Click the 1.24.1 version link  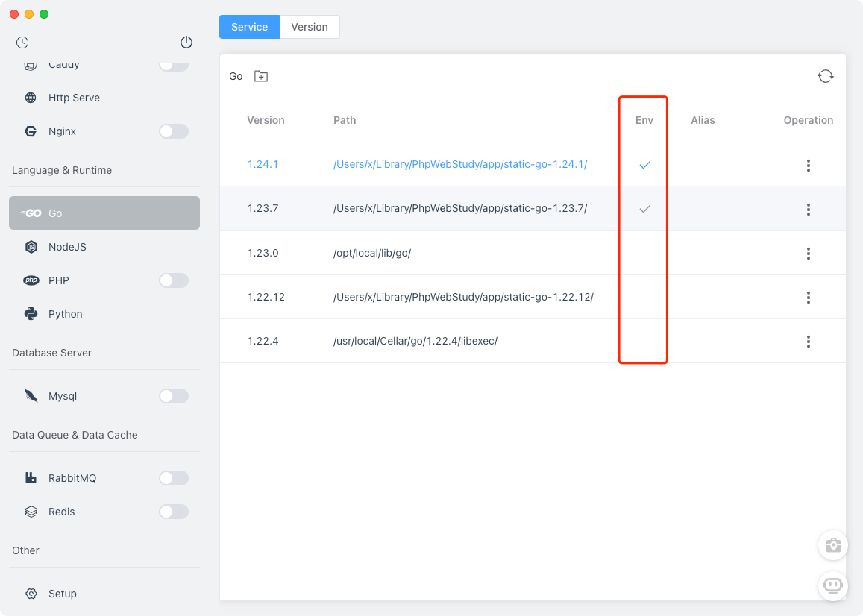(x=263, y=165)
